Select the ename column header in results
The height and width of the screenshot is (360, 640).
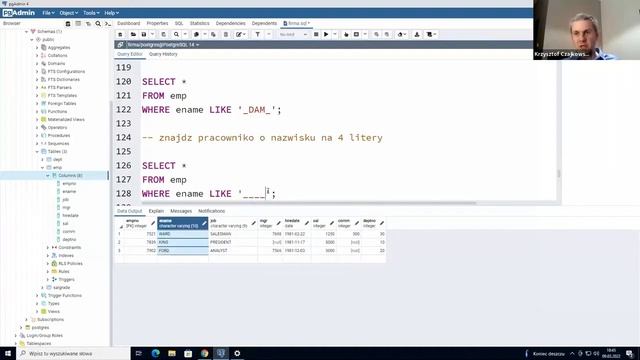[183, 223]
